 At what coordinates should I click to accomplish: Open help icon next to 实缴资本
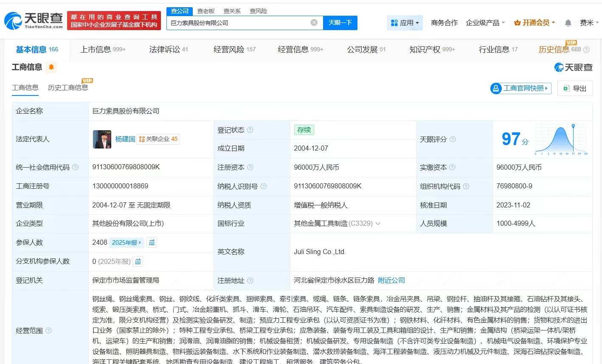452,167
